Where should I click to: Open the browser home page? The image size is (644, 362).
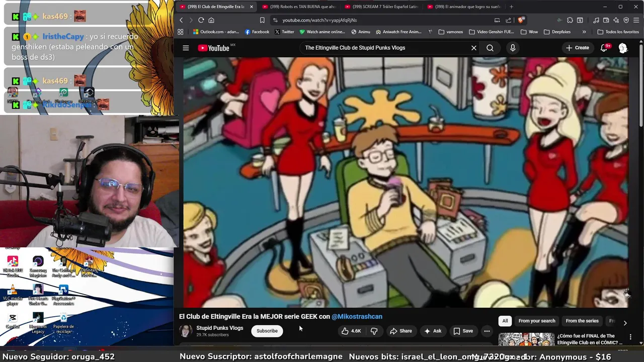[x=211, y=20]
